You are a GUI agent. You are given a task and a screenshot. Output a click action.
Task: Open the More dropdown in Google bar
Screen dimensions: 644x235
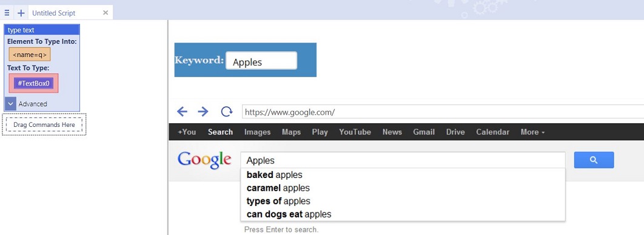532,132
